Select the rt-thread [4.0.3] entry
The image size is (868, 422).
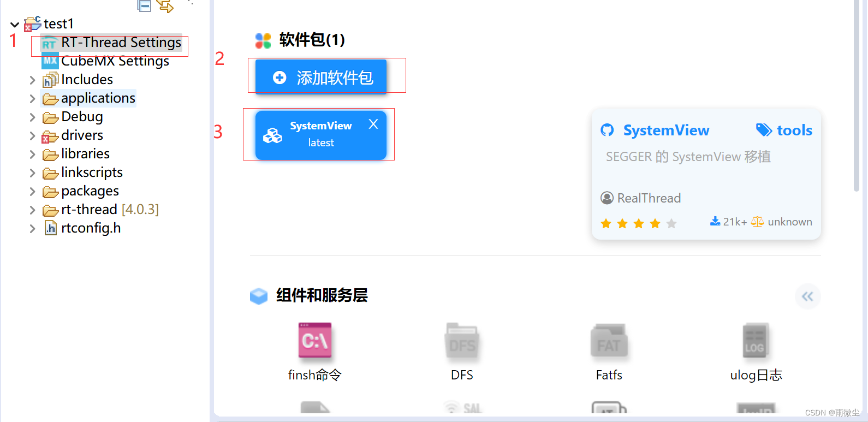pos(110,210)
